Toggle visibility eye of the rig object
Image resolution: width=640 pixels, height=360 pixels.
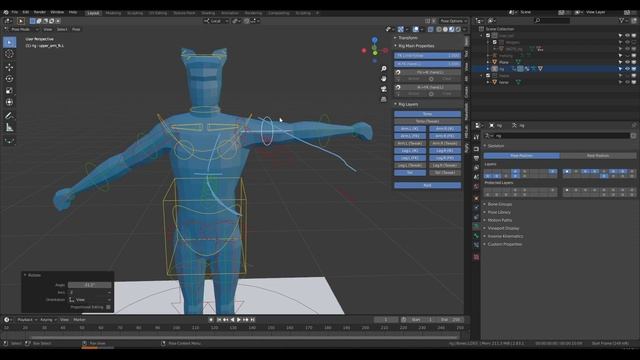pyautogui.click(x=627, y=69)
